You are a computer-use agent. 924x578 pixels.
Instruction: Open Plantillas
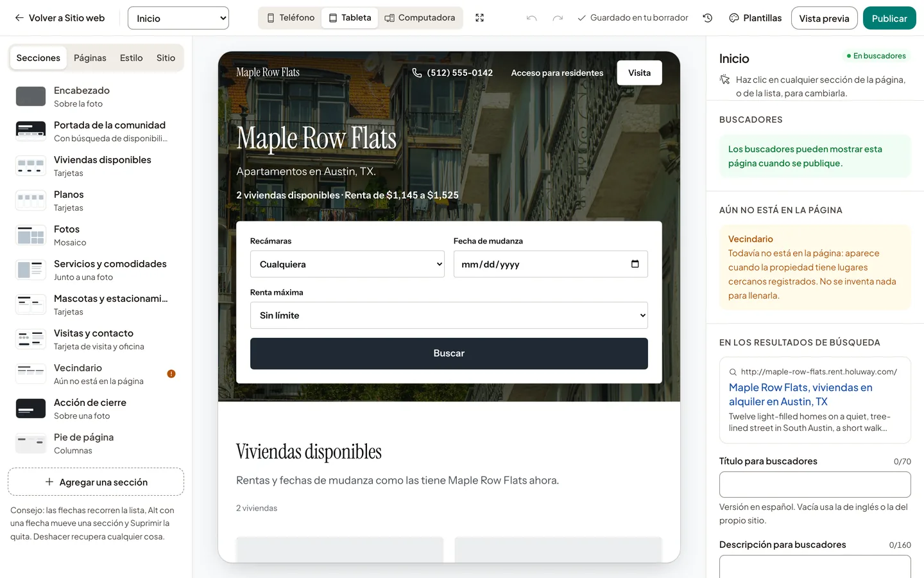(755, 18)
